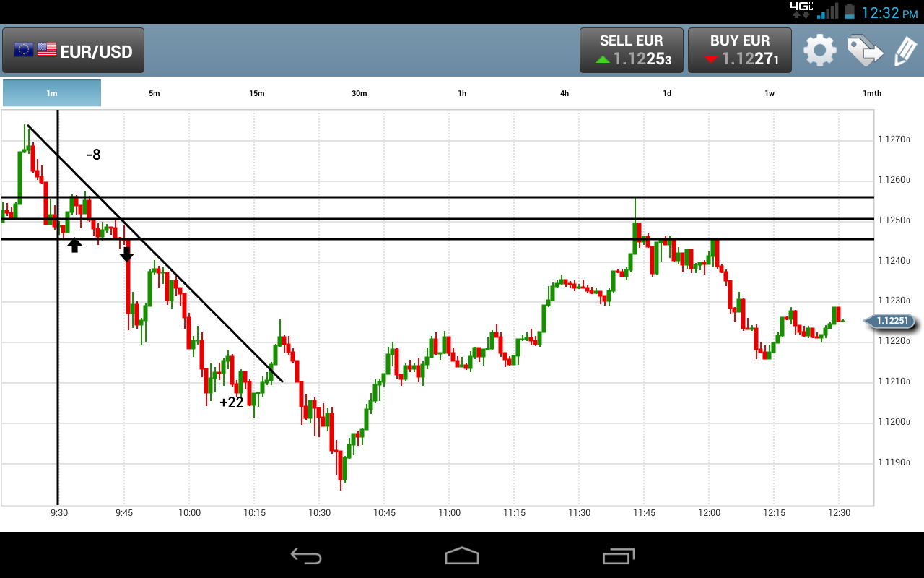Tap the 10:30 time axis label
Image resolution: width=924 pixels, height=578 pixels.
[x=320, y=513]
